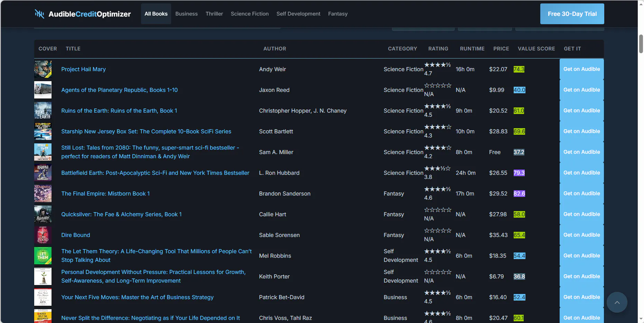The height and width of the screenshot is (323, 644).
Task: Click the 82.6 value score badge
Action: pos(519,193)
